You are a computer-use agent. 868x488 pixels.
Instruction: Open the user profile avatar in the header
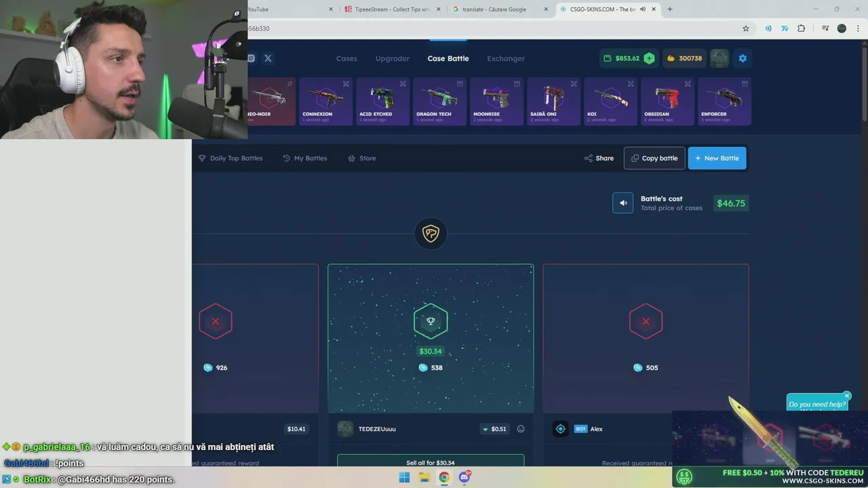coord(719,58)
